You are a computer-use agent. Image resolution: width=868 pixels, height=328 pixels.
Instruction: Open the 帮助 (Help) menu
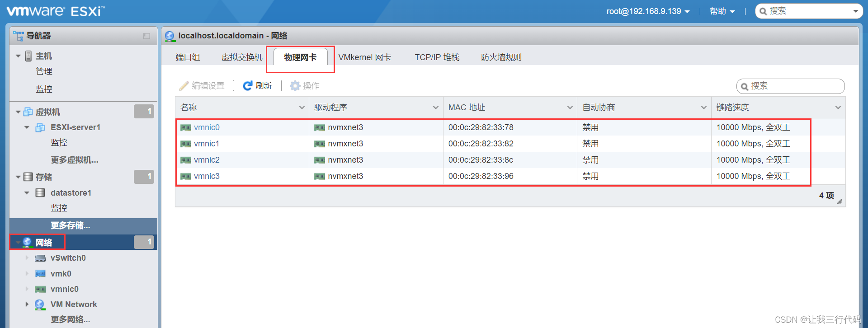coord(722,11)
